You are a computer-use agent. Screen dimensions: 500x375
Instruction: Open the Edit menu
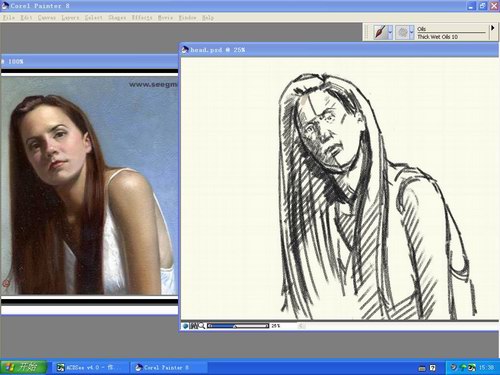tap(26, 17)
